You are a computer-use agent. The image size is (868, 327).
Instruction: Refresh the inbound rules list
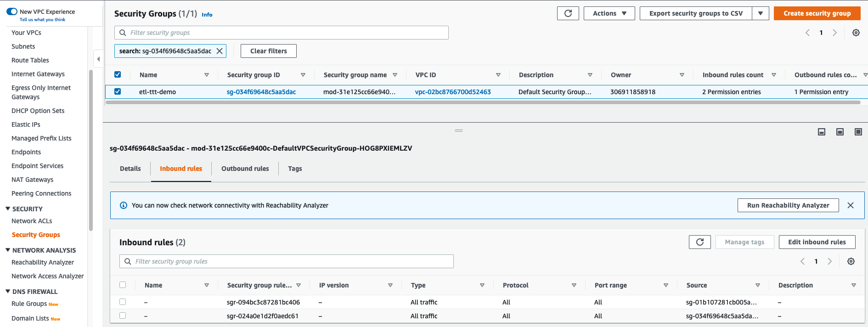700,242
